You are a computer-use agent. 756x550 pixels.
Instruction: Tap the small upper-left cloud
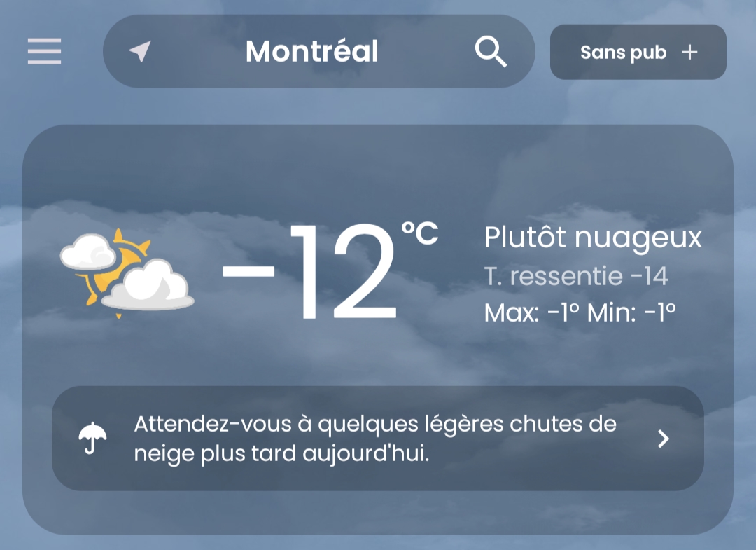point(88,251)
